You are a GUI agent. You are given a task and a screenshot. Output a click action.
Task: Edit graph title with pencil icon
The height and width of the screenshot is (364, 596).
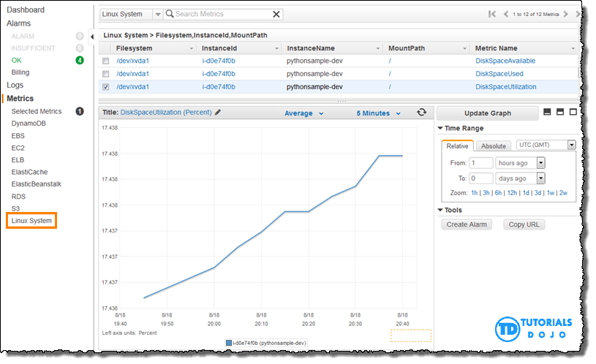pos(218,113)
